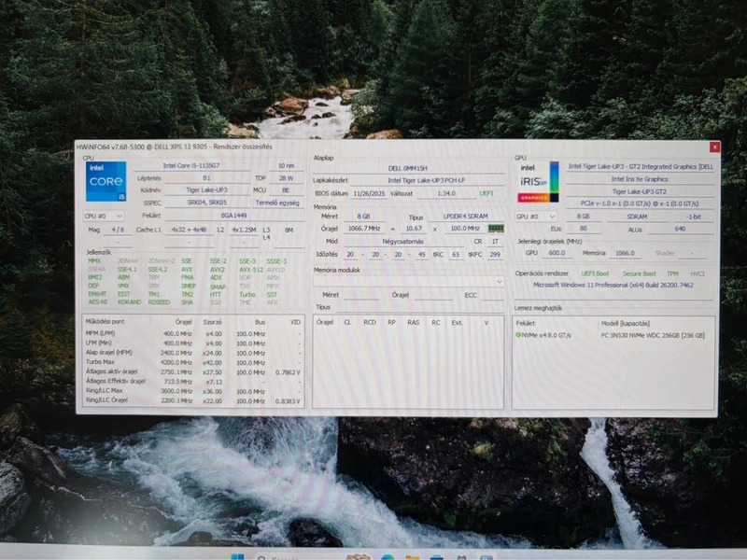Click the 1T command rate value
The image size is (747, 560).
point(495,242)
